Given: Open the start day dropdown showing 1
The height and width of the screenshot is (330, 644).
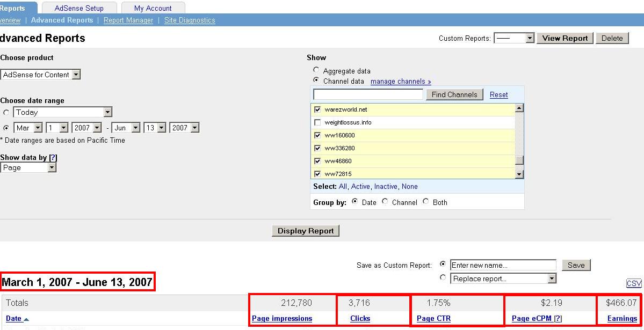Looking at the screenshot, I should [x=57, y=128].
